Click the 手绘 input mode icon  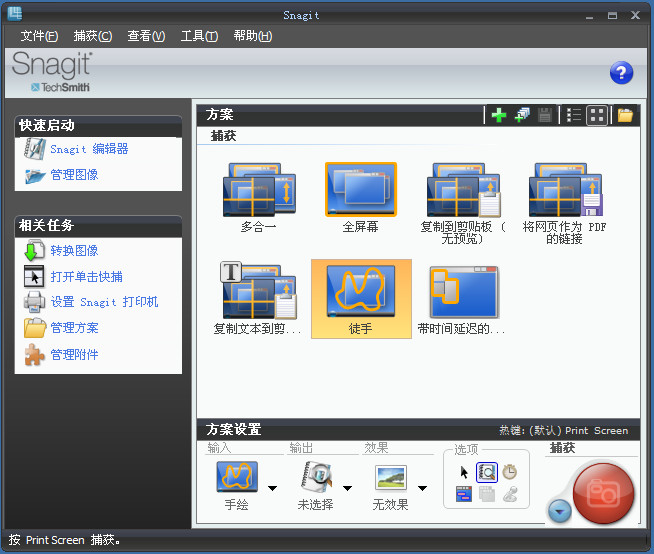pos(237,477)
